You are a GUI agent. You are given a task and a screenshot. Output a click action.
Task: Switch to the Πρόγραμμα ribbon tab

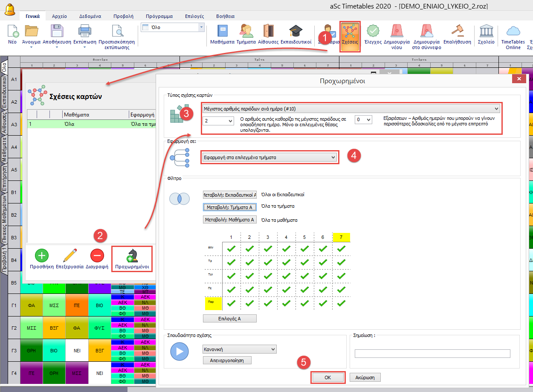(x=158, y=16)
